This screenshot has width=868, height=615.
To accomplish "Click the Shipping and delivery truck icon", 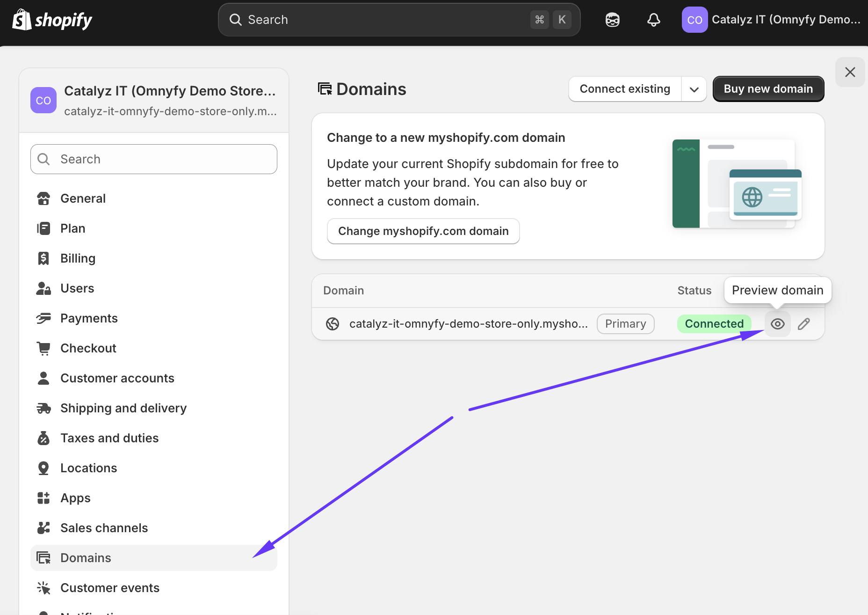I will pyautogui.click(x=43, y=408).
